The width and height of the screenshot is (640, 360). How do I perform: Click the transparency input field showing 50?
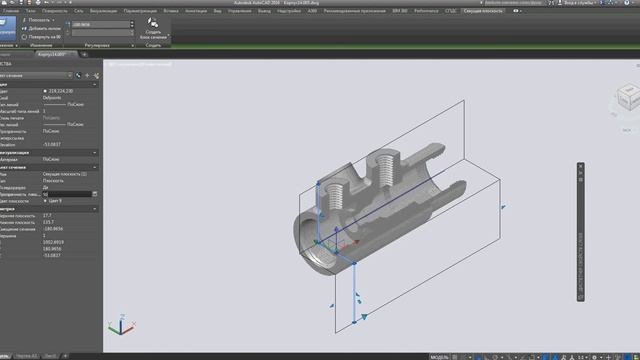pos(67,194)
